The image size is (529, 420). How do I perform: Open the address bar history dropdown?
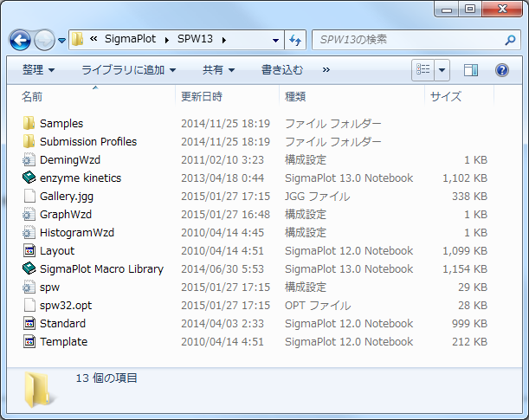(275, 41)
